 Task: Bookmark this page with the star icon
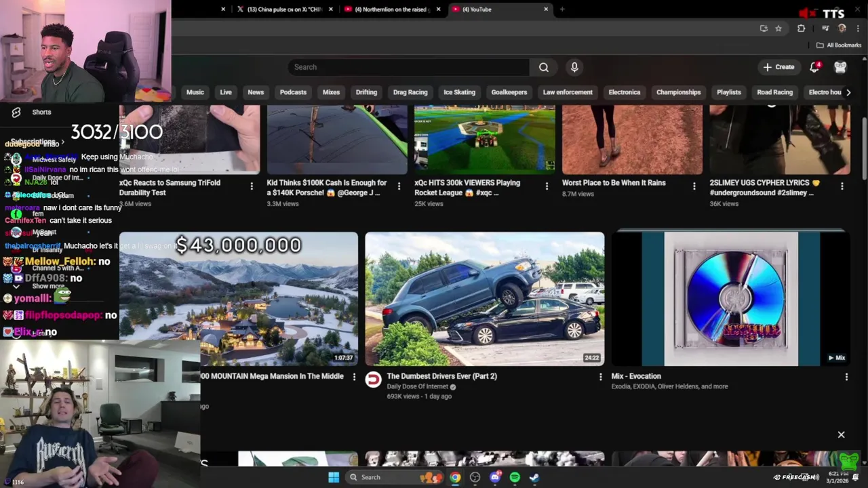(x=778, y=28)
